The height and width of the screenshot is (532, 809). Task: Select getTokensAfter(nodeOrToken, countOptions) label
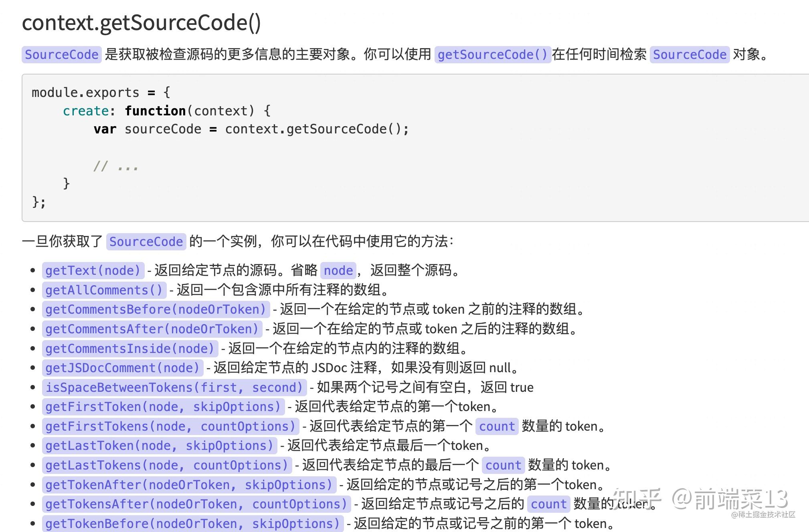click(x=196, y=504)
